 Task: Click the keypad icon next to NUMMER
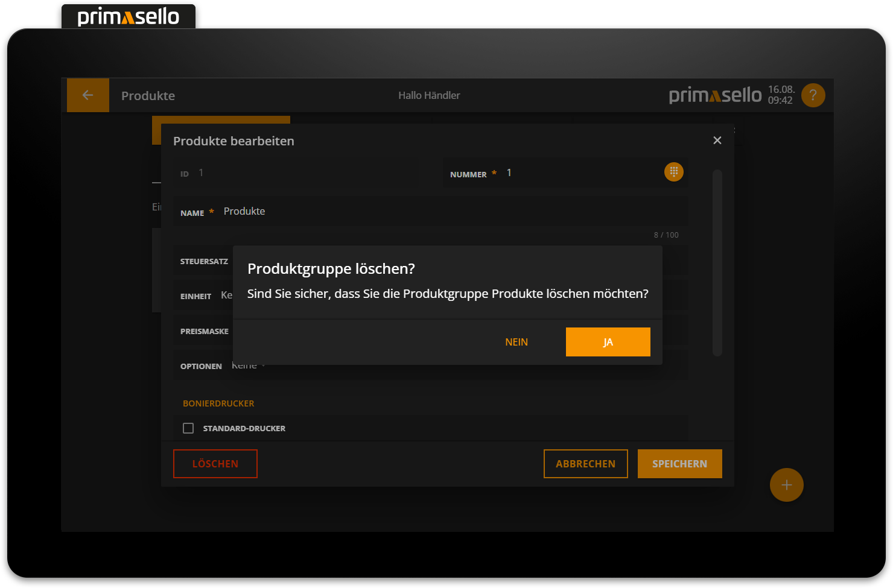tap(674, 171)
